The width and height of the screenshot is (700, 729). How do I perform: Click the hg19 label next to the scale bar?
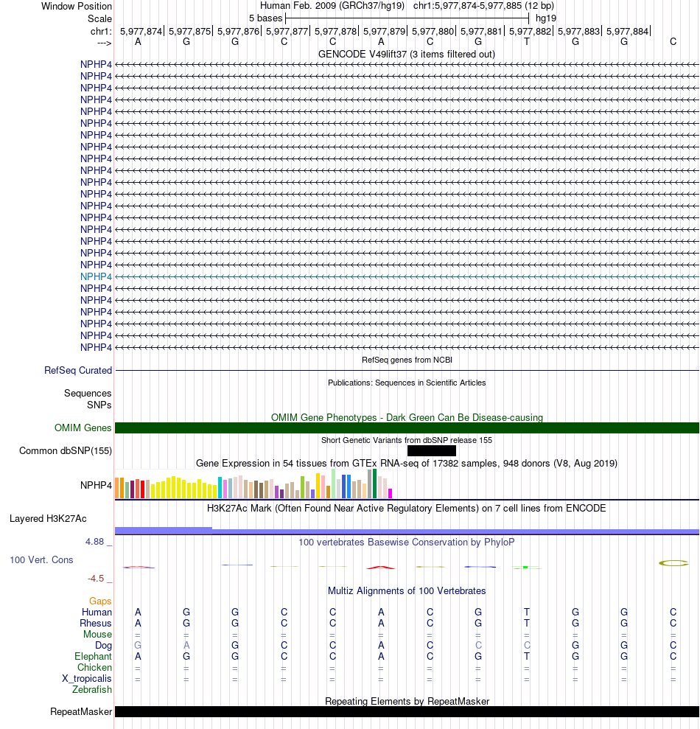(x=546, y=18)
